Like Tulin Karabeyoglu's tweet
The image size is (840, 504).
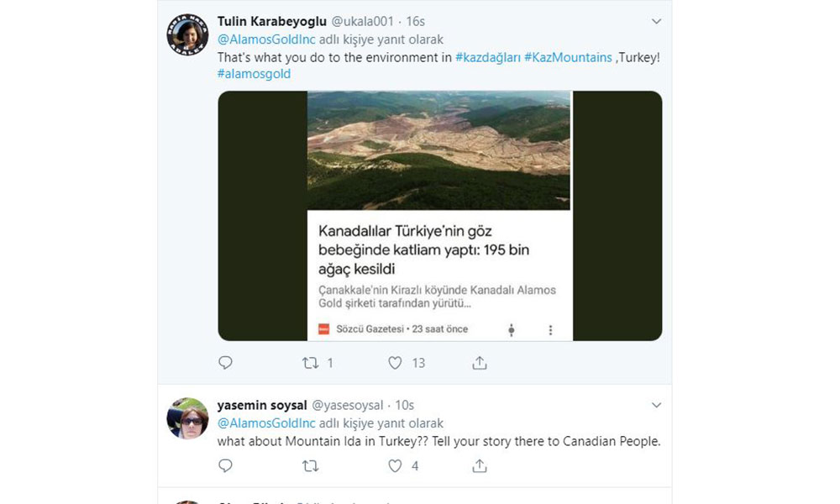[396, 363]
